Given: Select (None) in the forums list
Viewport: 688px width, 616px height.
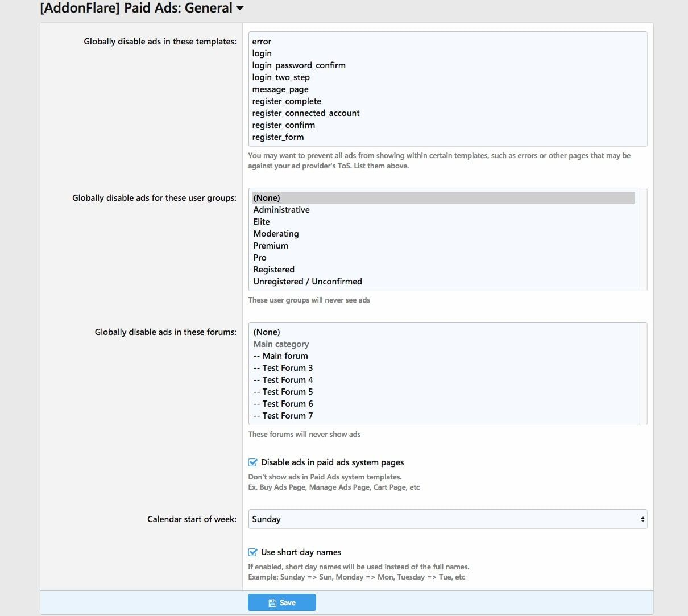Looking at the screenshot, I should pos(267,332).
